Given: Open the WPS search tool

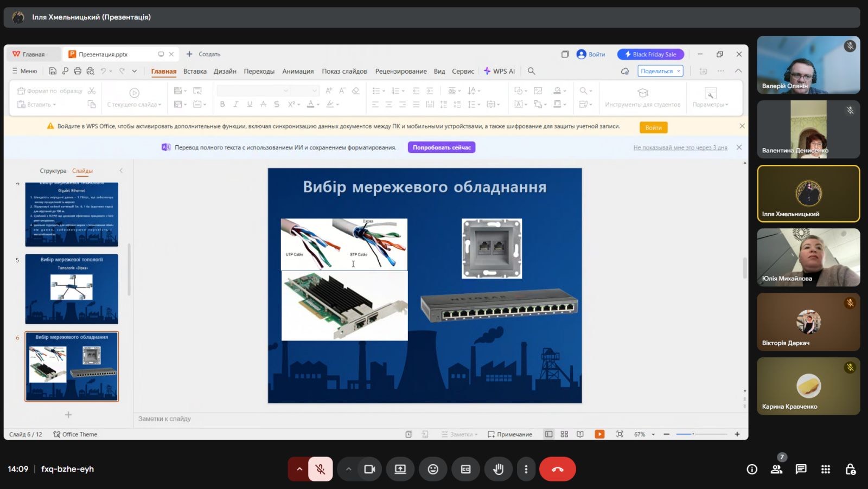Looking at the screenshot, I should [532, 71].
